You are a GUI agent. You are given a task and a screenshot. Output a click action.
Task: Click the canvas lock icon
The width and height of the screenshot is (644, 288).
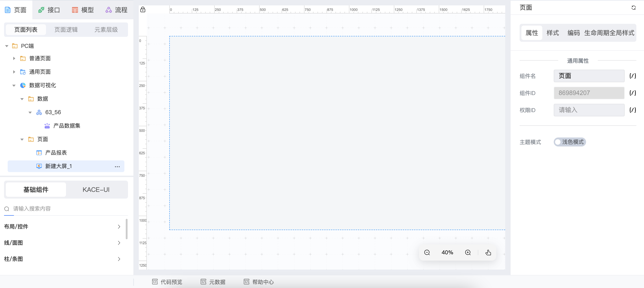(143, 9)
